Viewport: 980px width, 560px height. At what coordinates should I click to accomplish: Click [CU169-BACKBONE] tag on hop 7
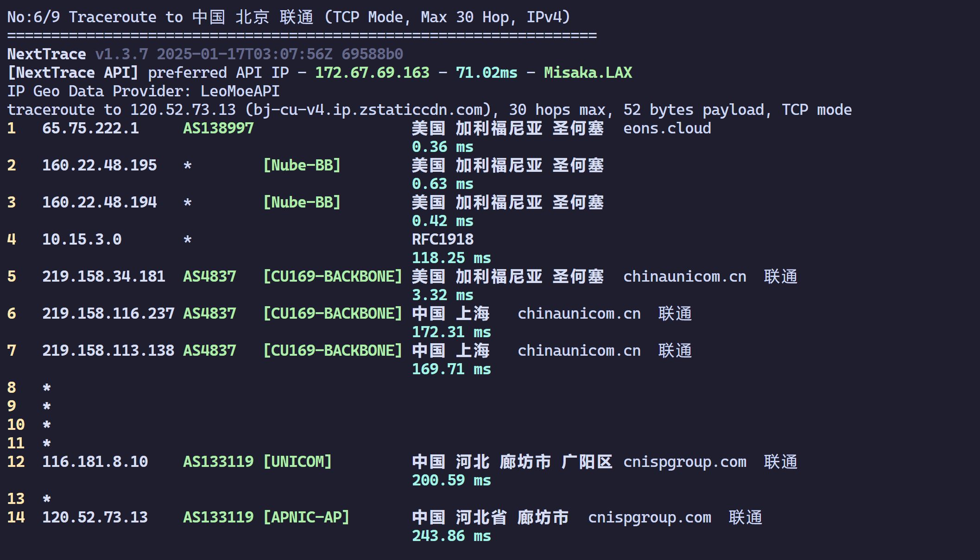332,351
